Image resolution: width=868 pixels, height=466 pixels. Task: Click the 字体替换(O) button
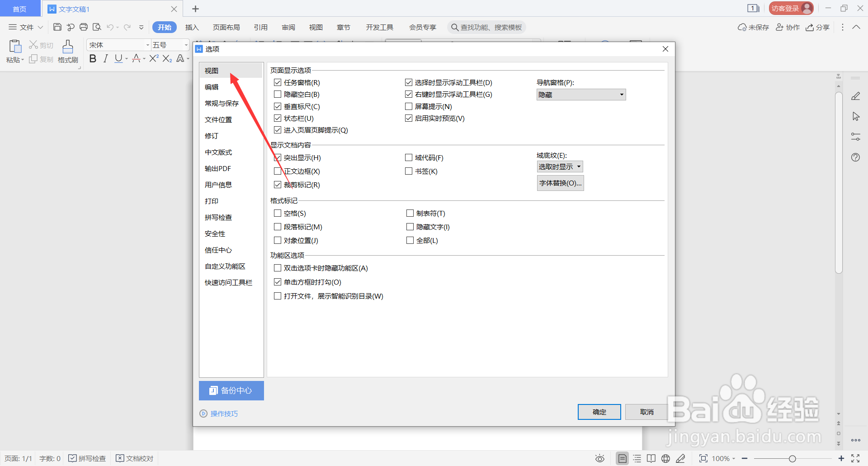coord(560,183)
